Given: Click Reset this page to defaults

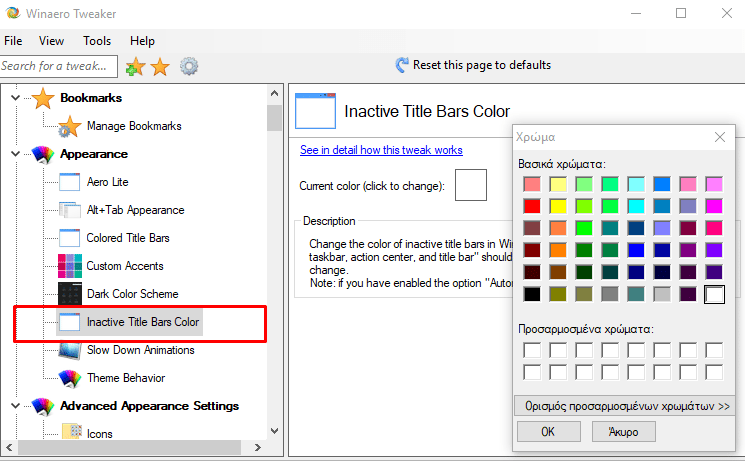Looking at the screenshot, I should click(482, 65).
